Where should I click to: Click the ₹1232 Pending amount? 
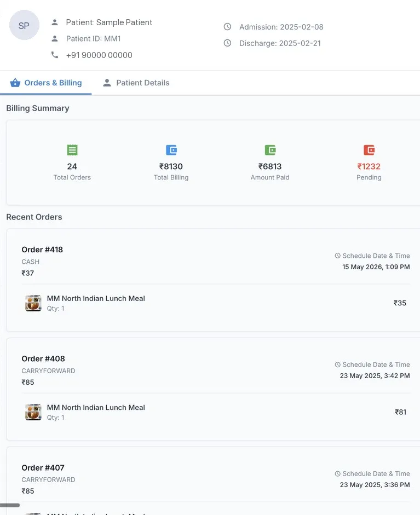(x=369, y=166)
